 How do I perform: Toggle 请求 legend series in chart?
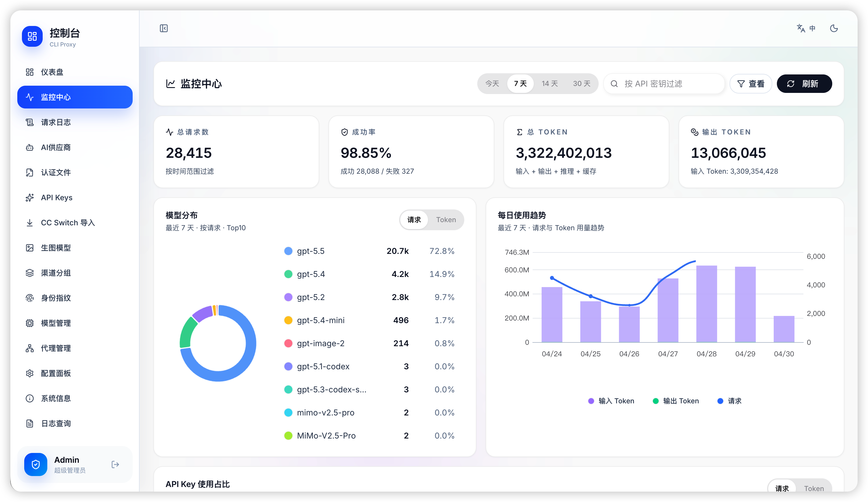[x=729, y=401]
